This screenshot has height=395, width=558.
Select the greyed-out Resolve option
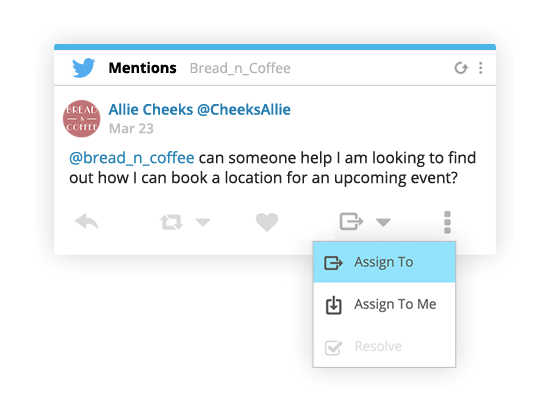pos(384,346)
